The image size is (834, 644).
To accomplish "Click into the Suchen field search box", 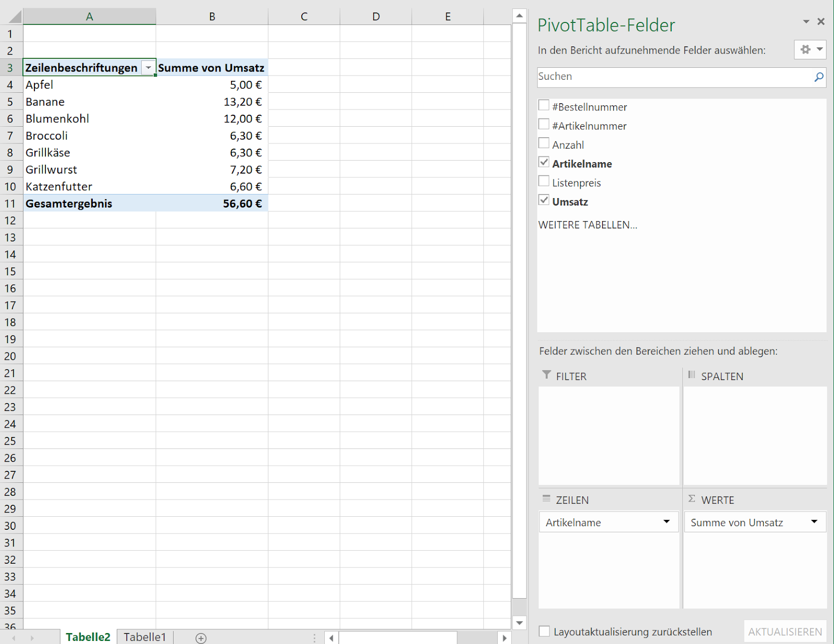I will coord(672,77).
